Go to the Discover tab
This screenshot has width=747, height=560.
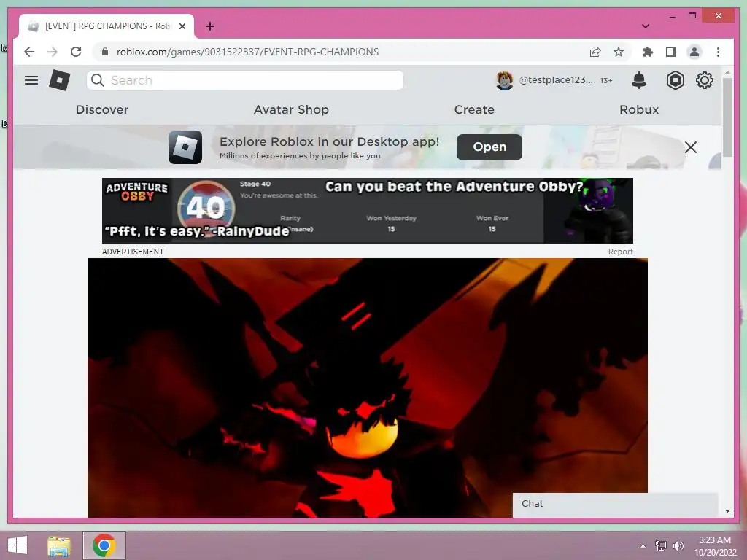102,109
